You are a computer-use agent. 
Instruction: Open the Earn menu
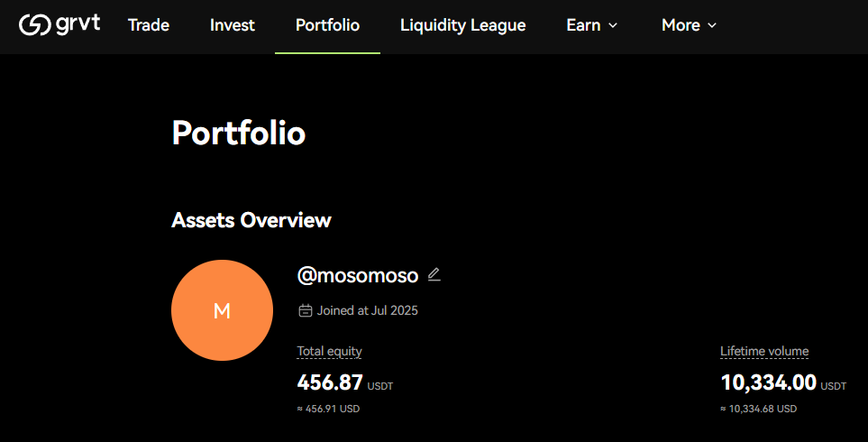click(x=592, y=25)
